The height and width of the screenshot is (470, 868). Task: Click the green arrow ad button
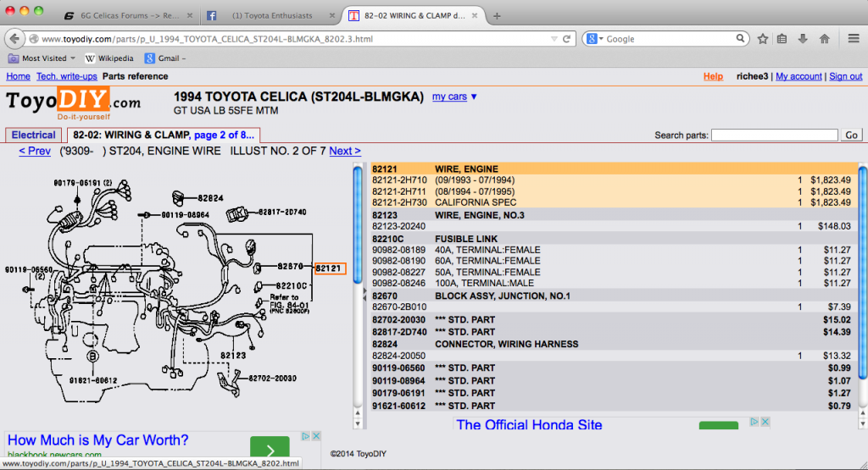270,449
